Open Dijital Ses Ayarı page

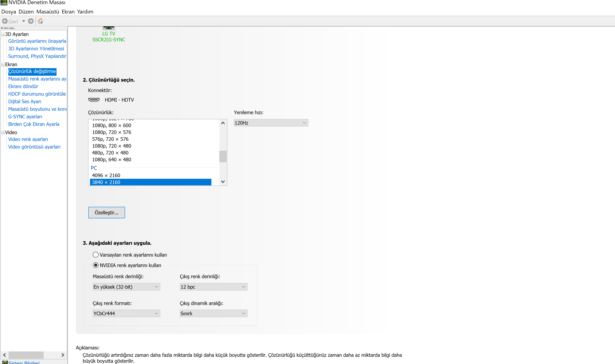(x=24, y=102)
